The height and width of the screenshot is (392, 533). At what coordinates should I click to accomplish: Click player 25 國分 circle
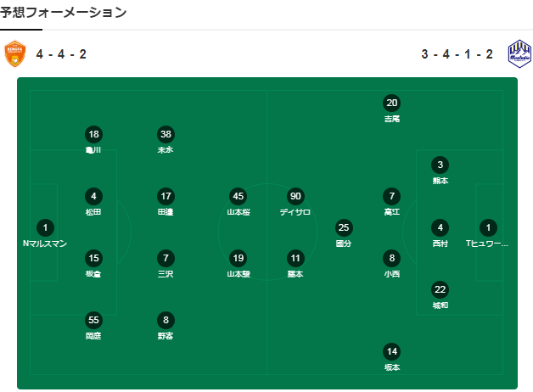click(x=344, y=228)
